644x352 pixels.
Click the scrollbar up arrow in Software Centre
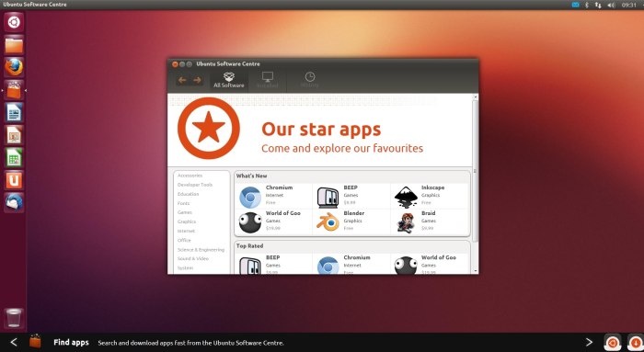point(476,97)
